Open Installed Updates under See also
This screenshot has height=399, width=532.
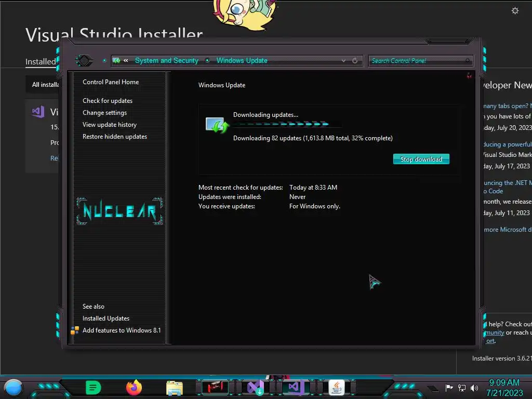[x=106, y=318]
